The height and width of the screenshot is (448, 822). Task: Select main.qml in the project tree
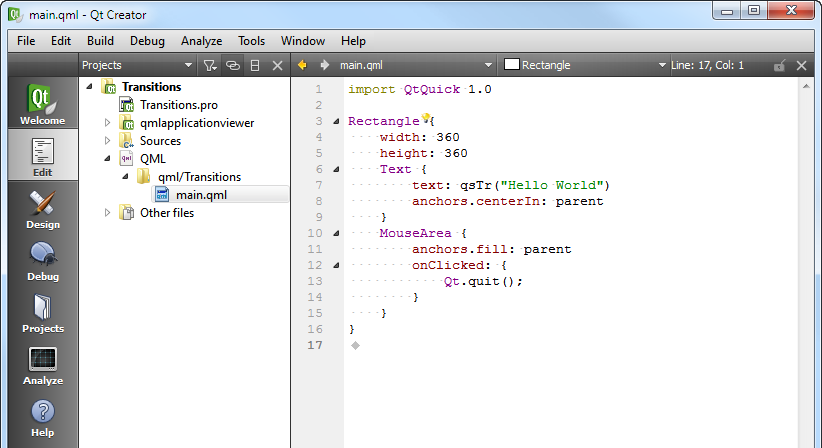tap(220, 194)
